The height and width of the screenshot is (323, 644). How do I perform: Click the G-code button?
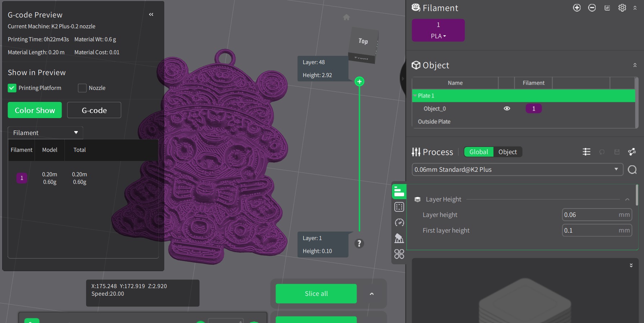tap(94, 110)
